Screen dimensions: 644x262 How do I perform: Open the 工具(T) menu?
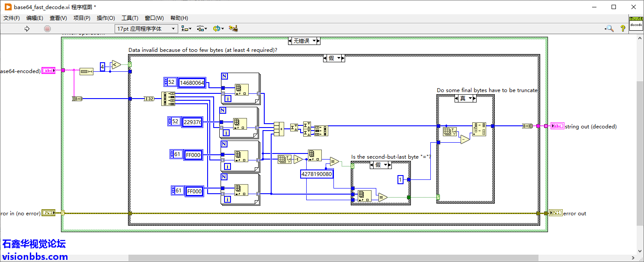130,18
